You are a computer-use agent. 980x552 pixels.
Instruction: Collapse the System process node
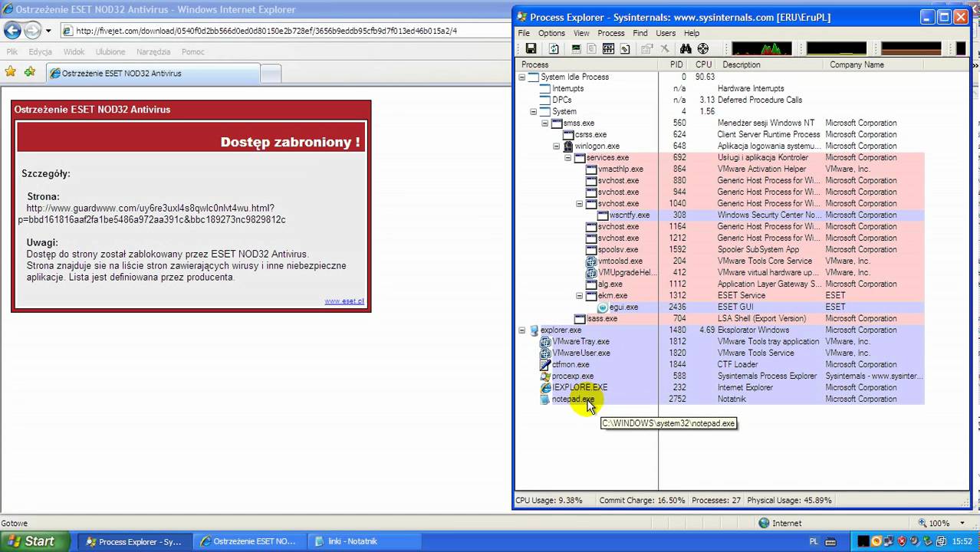(534, 111)
